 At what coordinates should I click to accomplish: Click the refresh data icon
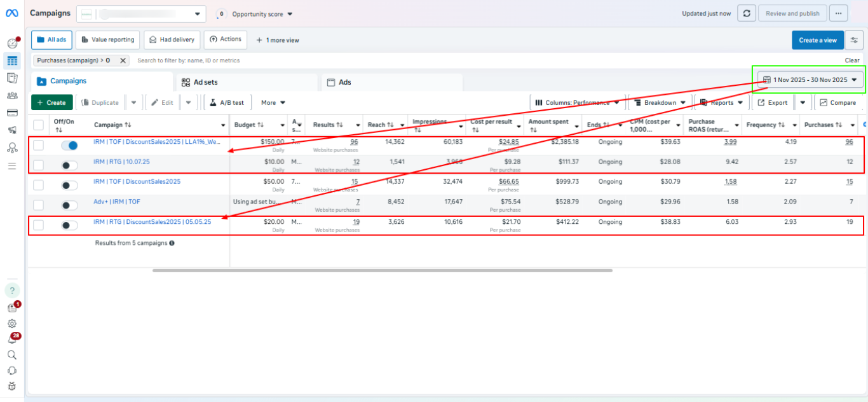(747, 13)
